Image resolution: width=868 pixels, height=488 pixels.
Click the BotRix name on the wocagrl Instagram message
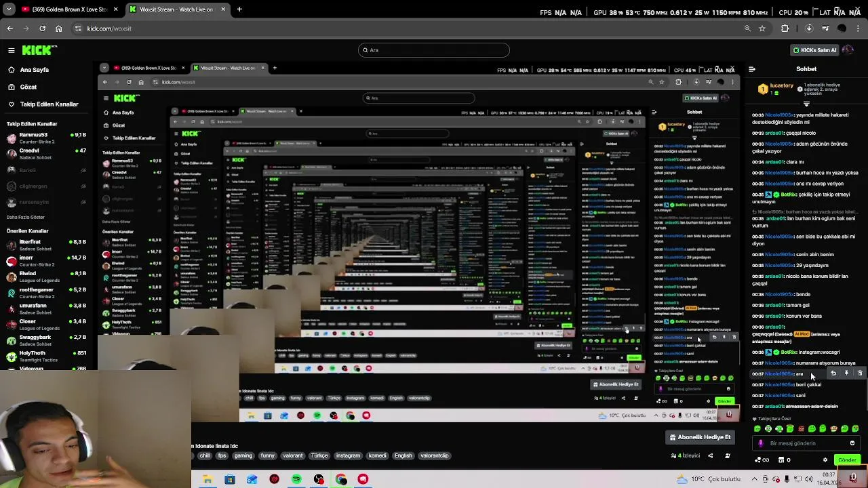point(789,352)
